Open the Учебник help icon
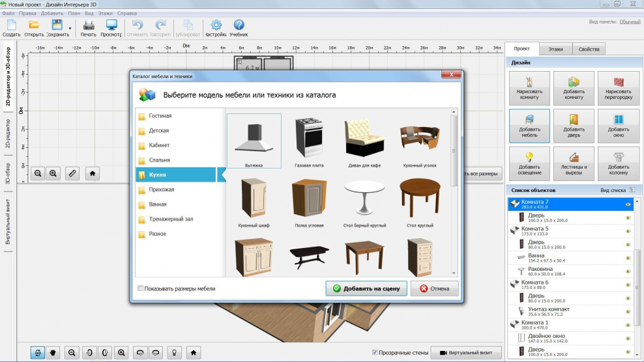Image resolution: width=644 pixels, height=362 pixels. [x=239, y=27]
